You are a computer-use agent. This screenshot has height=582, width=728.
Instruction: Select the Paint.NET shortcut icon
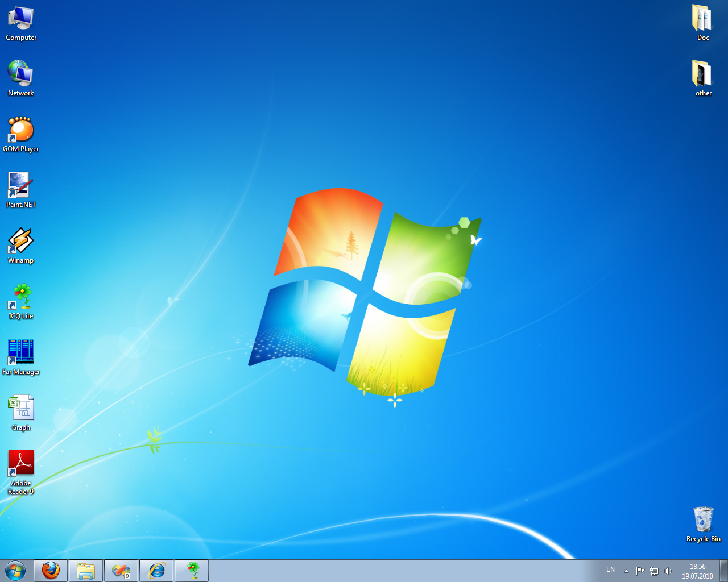[x=21, y=190]
